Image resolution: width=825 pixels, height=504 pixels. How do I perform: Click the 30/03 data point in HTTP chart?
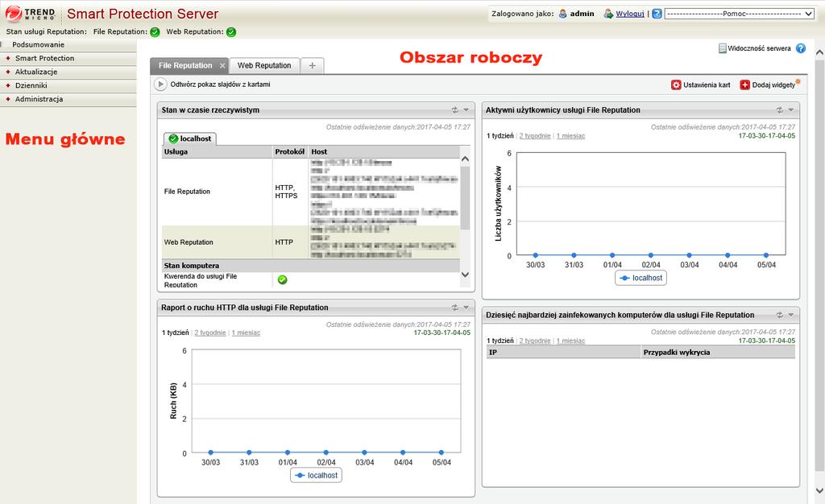(x=210, y=452)
